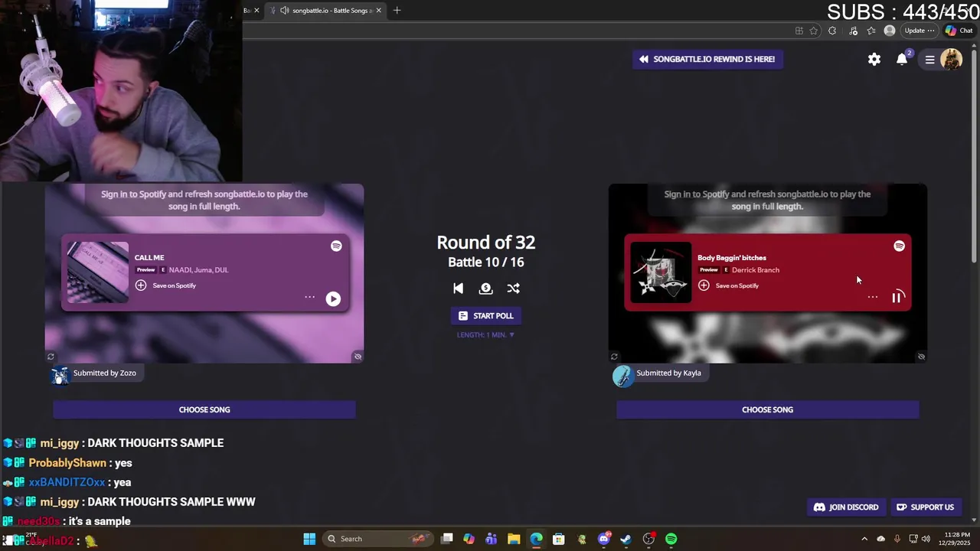This screenshot has height=551, width=980.
Task: Open the notifications bell
Action: (902, 59)
